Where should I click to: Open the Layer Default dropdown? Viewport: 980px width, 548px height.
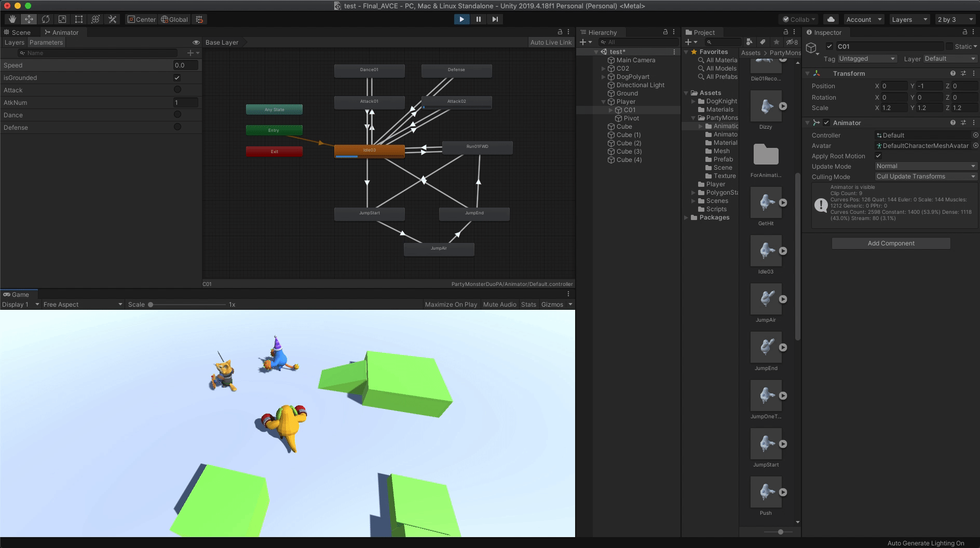pos(950,59)
